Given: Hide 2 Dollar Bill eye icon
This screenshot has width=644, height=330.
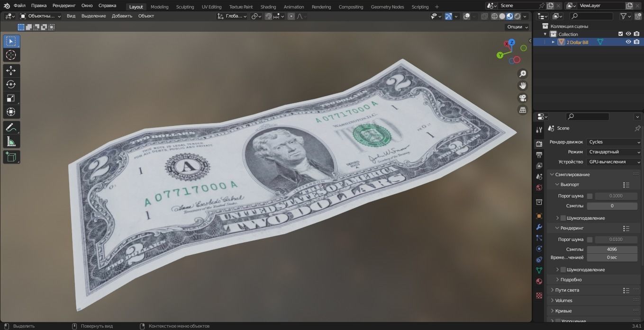Looking at the screenshot, I should (x=628, y=42).
